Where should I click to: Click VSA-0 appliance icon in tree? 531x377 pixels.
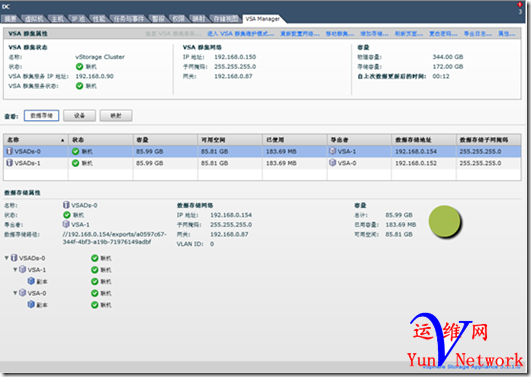point(22,293)
